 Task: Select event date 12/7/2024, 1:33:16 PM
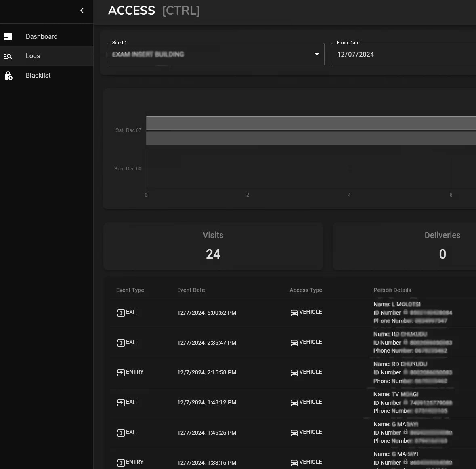[207, 463]
